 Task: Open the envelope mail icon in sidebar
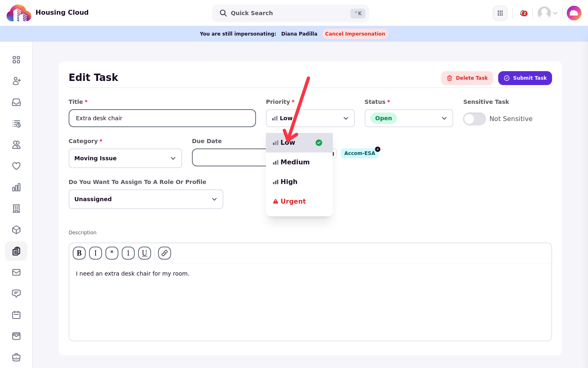point(16,272)
